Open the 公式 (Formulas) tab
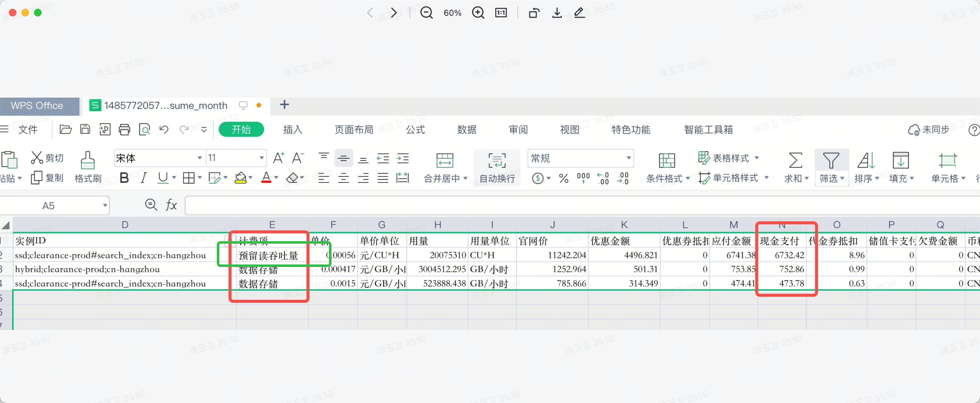Viewport: 980px width, 403px height. (415, 130)
